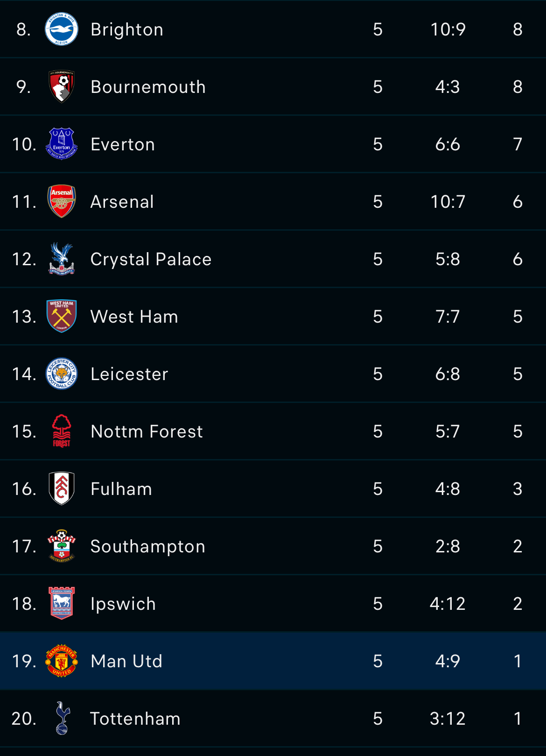Image resolution: width=546 pixels, height=756 pixels.
Task: Tap the West Ham hammers crest
Action: pos(62,316)
